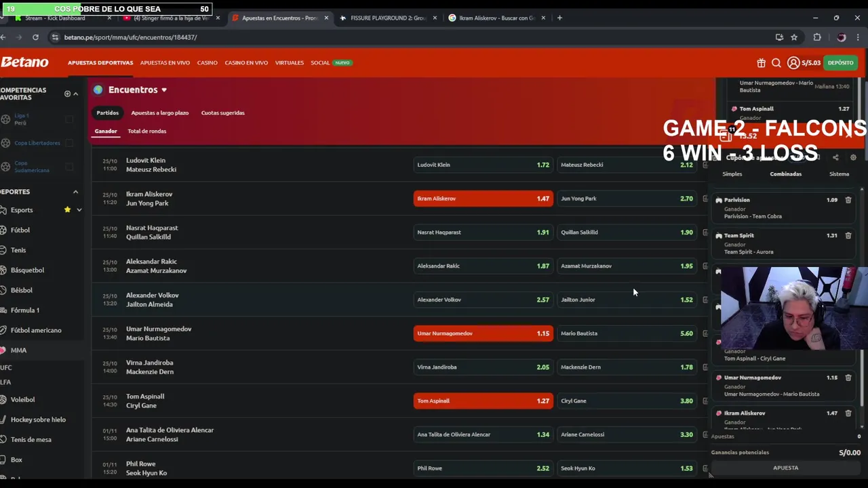Deselect Umar Nurmagomedov 1.15 odds
Screen dimensions: 868x488
[x=483, y=333]
